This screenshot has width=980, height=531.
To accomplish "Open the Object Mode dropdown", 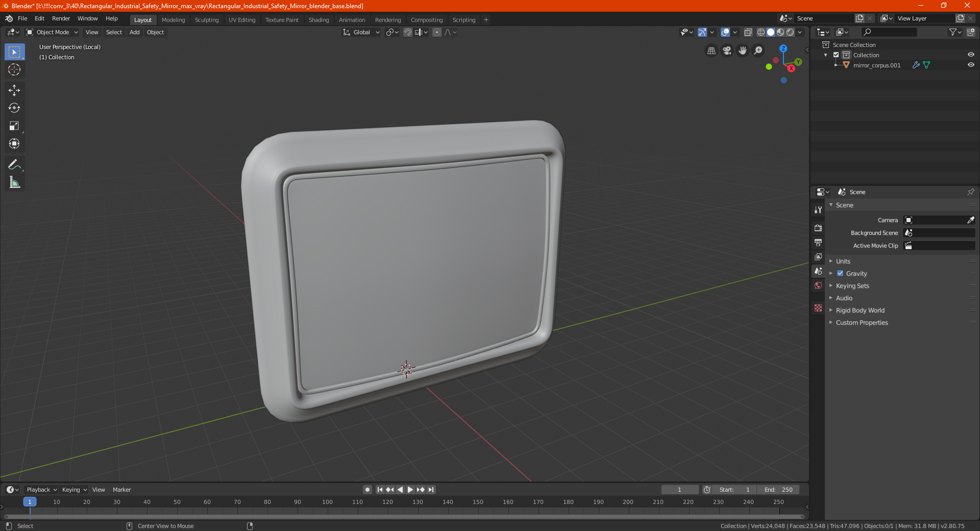I will (x=52, y=32).
